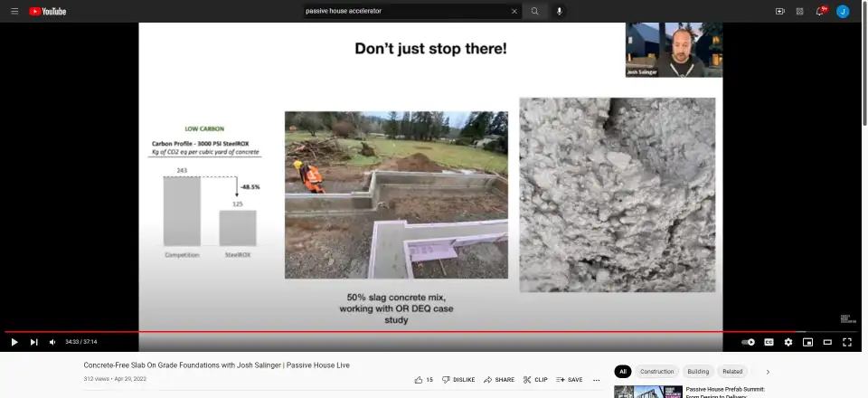Click the Share button
The height and width of the screenshot is (398, 868).
pyautogui.click(x=499, y=380)
